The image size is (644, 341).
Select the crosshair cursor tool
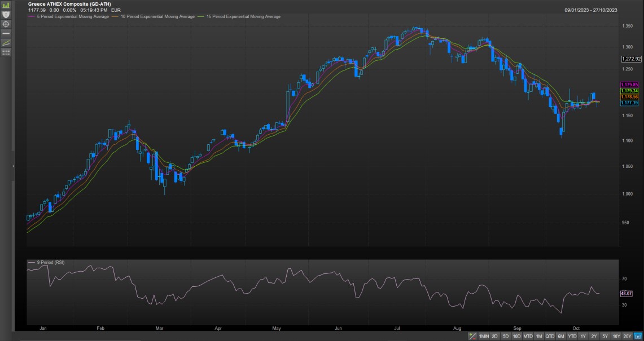6,24
